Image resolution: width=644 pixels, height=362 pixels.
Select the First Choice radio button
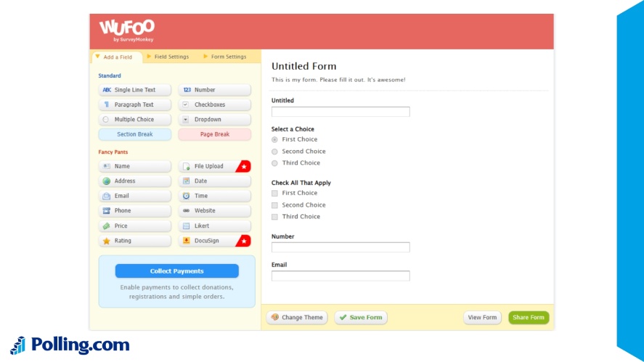click(274, 139)
